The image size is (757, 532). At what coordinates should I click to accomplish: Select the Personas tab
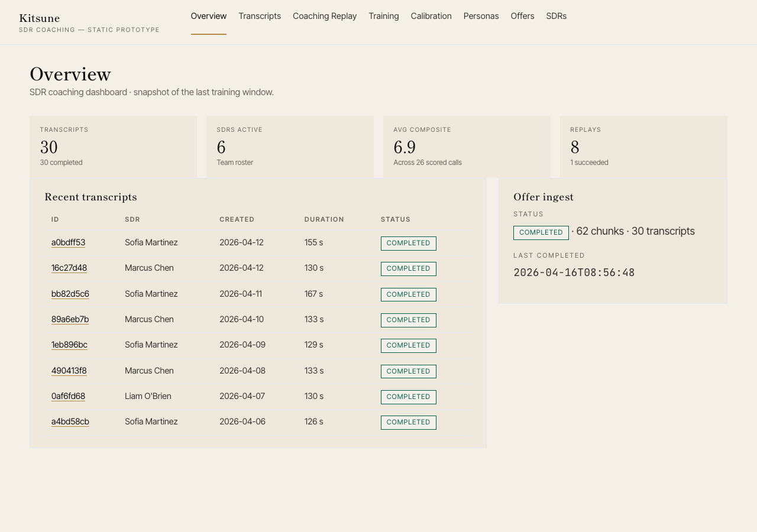481,16
